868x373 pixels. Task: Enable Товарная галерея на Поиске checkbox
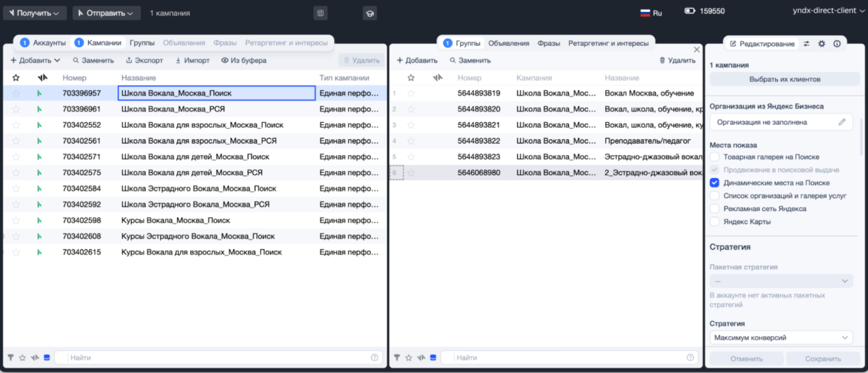(714, 157)
